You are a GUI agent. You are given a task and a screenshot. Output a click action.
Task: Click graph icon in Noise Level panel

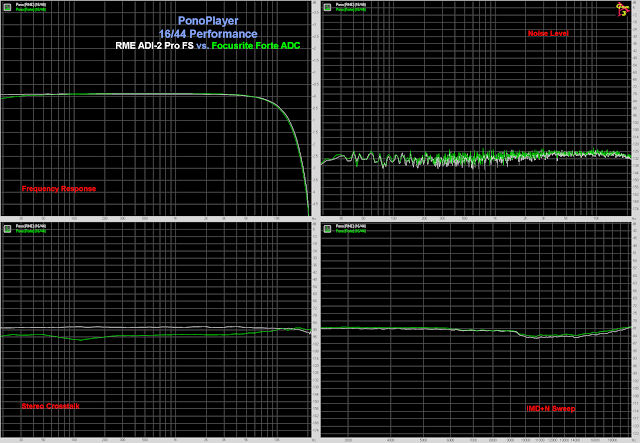327,7
